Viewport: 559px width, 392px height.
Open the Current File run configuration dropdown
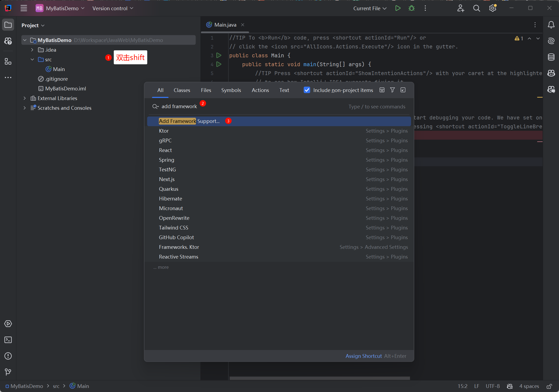click(370, 8)
